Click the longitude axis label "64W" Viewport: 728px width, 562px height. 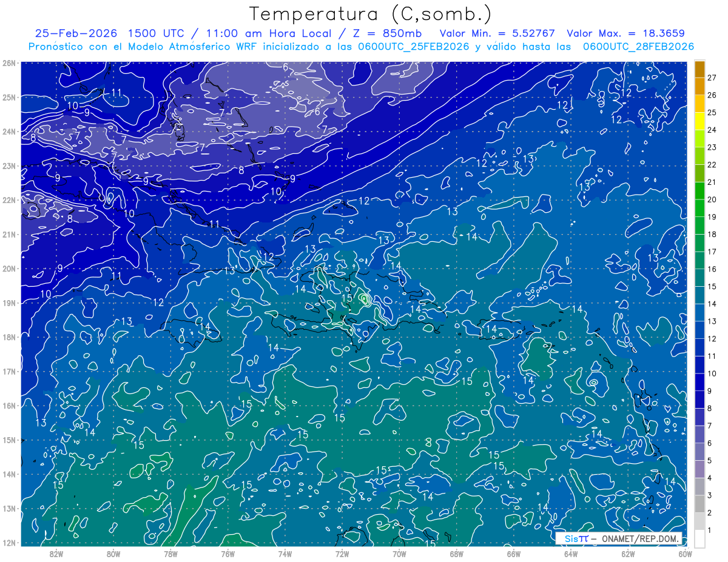(571, 553)
